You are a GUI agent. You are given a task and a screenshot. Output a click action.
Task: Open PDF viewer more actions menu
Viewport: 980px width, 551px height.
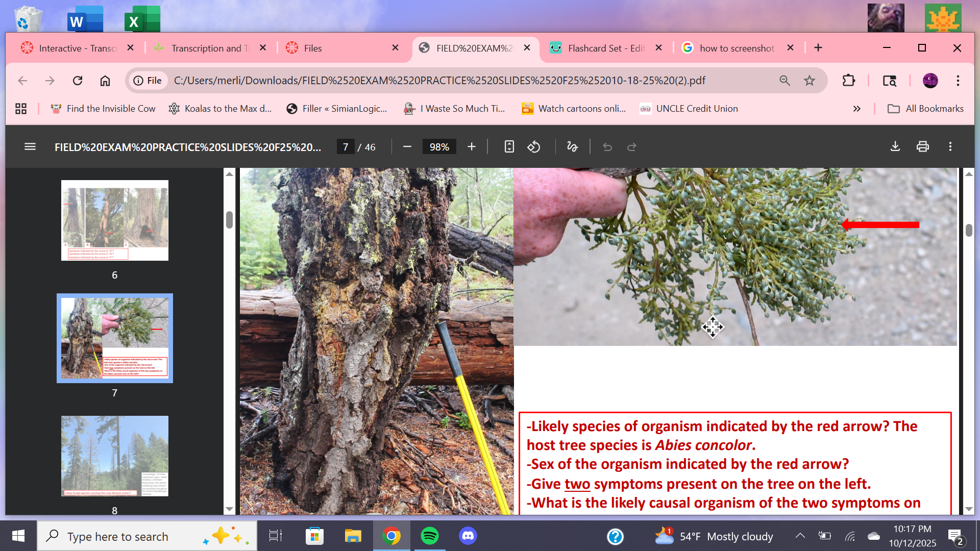950,147
